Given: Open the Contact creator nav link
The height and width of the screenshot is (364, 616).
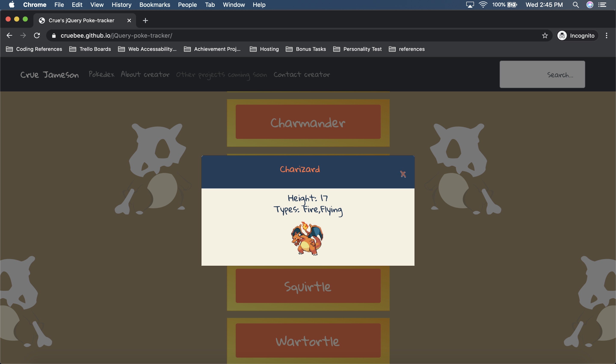Looking at the screenshot, I should (302, 74).
